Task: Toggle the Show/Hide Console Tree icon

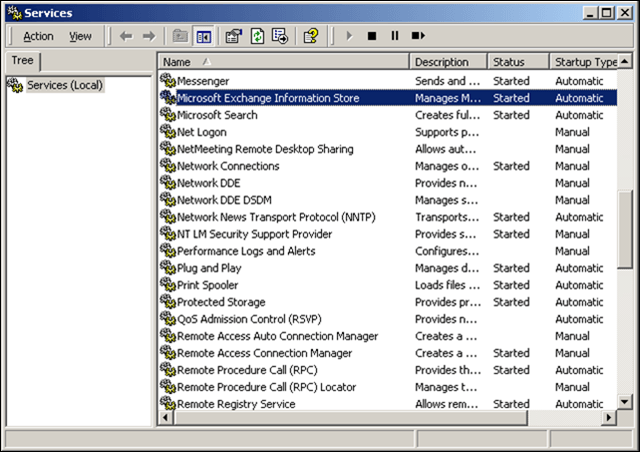Action: point(203,36)
